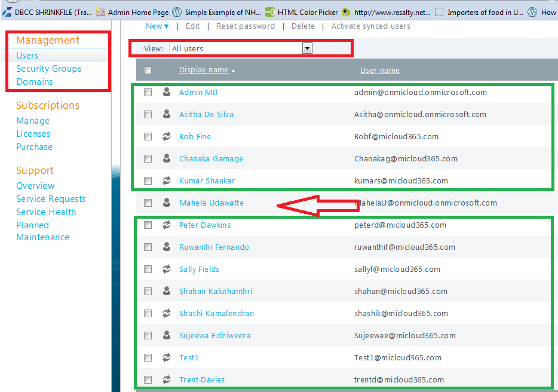The image size is (558, 392).
Task: Open the View All users dropdown
Action: [307, 48]
